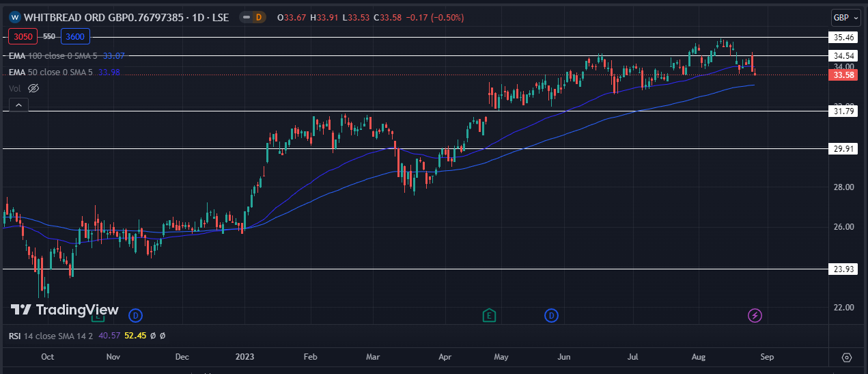Click the 35.46 horizontal line price label

coord(844,37)
